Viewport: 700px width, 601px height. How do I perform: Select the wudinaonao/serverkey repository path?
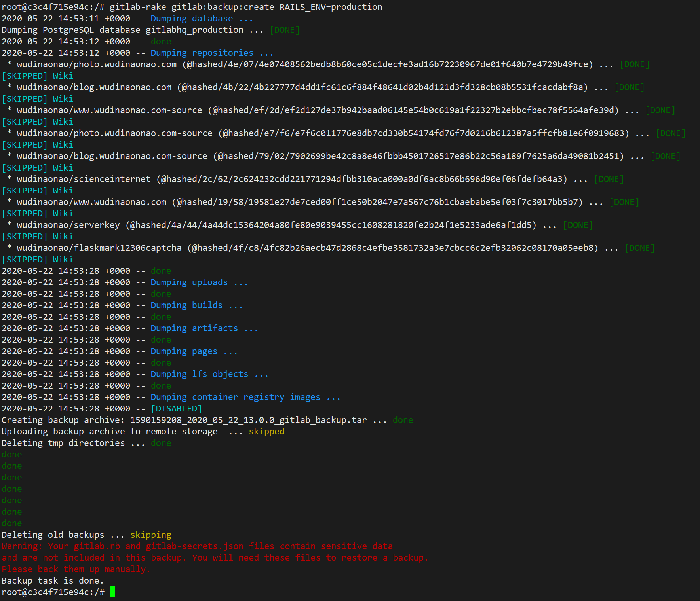[68, 225]
